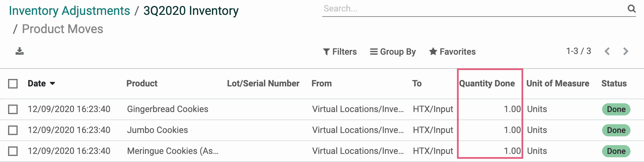Go back to 3Q2020 Inventory breadcrumb
The image size is (644, 162).
191,11
